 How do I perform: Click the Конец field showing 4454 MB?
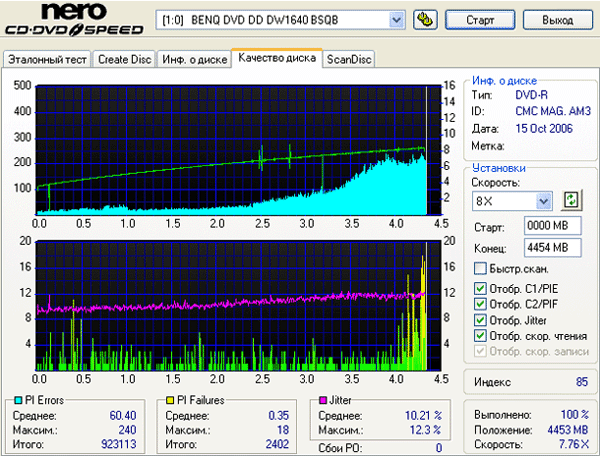[x=547, y=247]
